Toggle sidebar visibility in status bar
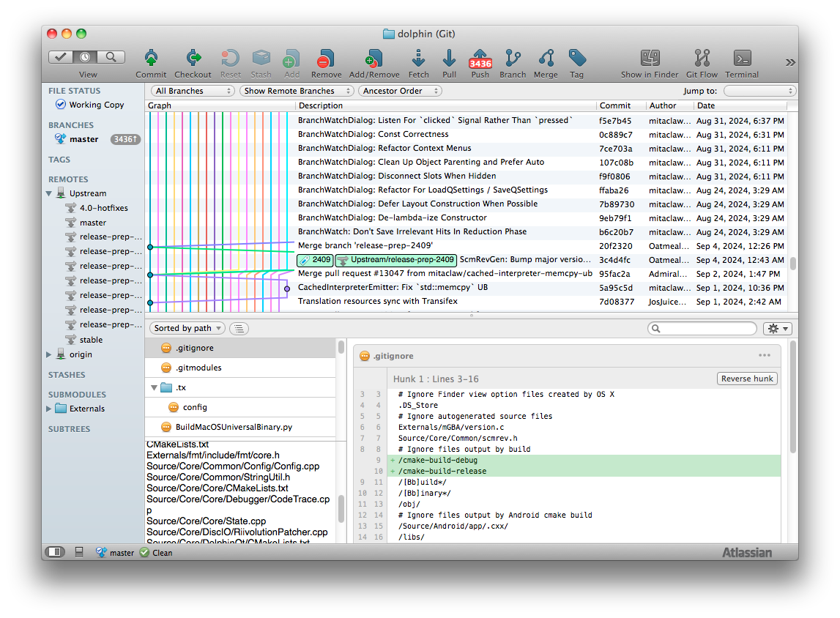Viewport: 840px width, 618px height. click(x=54, y=552)
